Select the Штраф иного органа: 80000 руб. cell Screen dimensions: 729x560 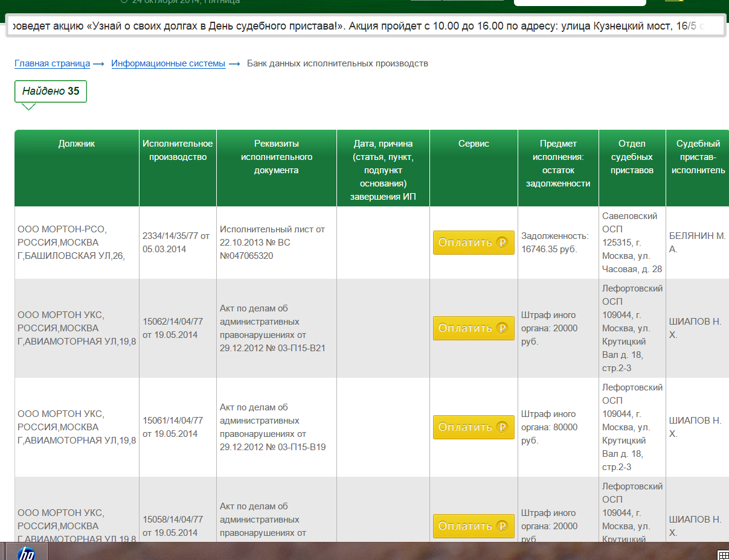pos(558,427)
